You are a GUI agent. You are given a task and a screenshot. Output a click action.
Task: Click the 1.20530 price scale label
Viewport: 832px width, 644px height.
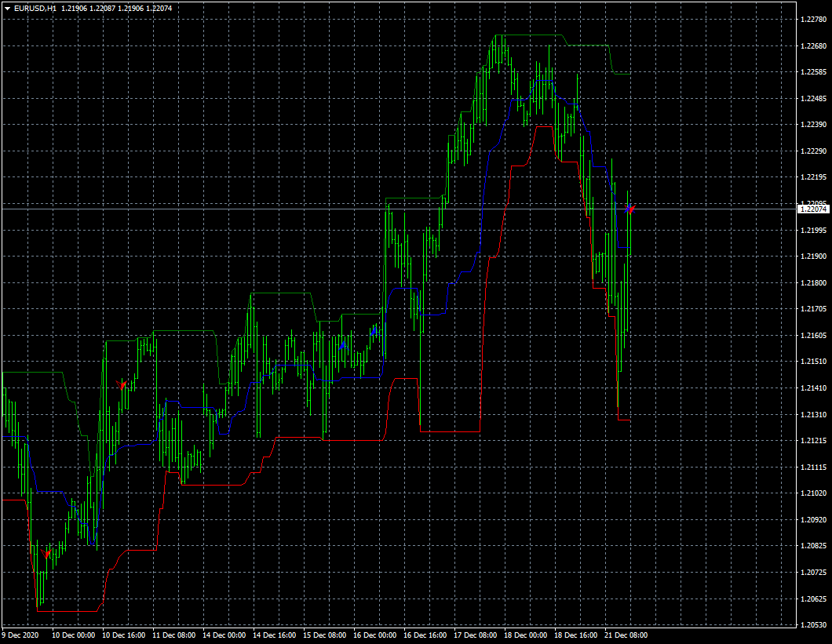(x=813, y=624)
